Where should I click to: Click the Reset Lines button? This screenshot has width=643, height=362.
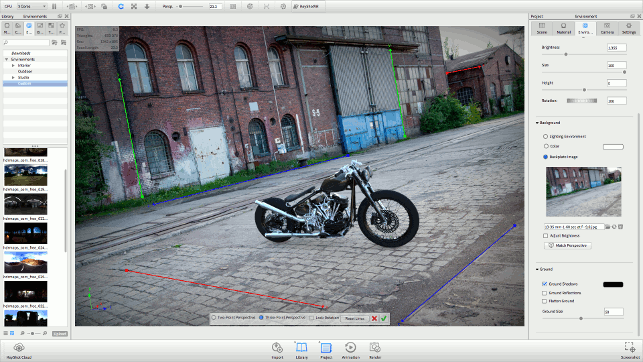tap(355, 318)
